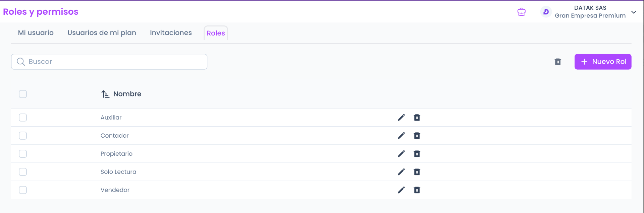This screenshot has width=644, height=213.
Task: Open the Invitaciones tab
Action: [171, 33]
